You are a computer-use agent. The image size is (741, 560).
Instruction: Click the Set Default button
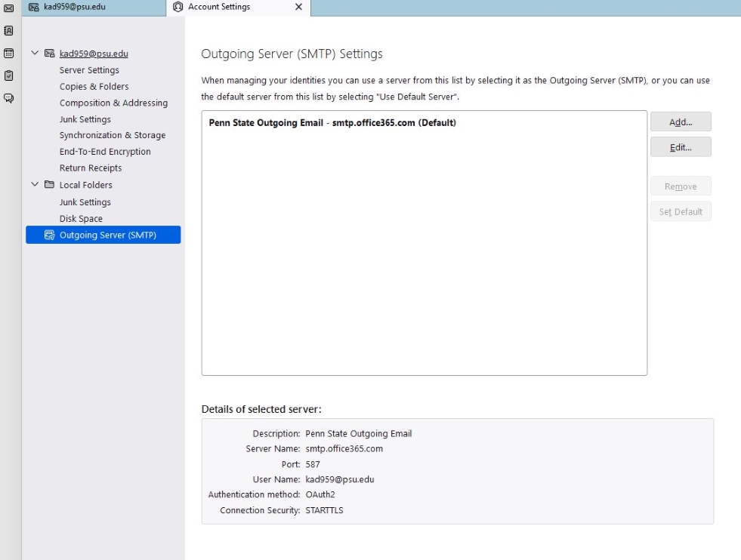point(681,212)
